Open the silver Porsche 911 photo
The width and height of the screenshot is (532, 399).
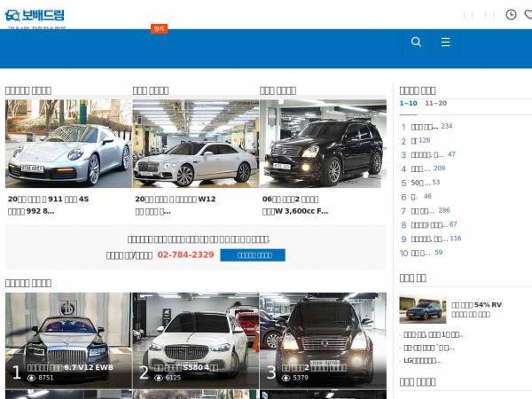point(68,144)
